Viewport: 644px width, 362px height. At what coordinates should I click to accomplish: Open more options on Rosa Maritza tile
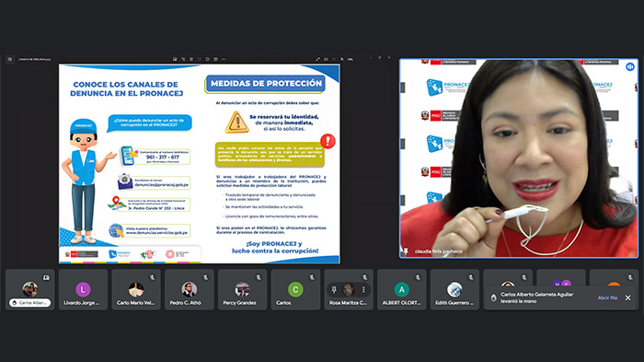(x=363, y=289)
